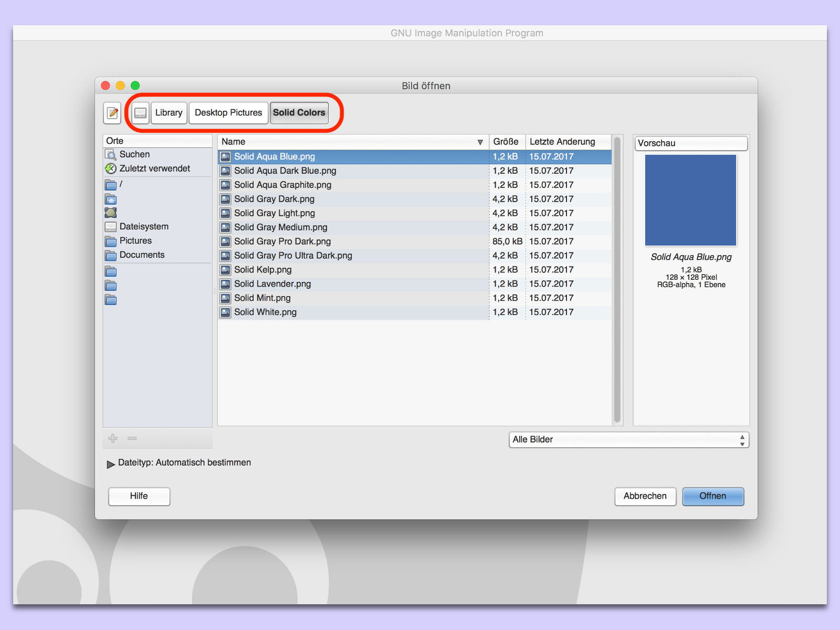
Task: Click the file icon of Solid Gray Dark.png
Action: pos(225,199)
